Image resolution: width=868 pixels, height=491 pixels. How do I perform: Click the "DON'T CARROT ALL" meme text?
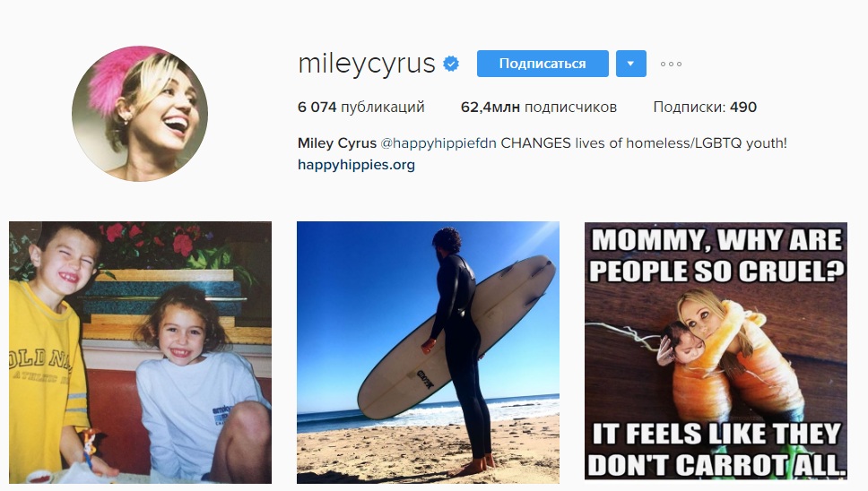(x=716, y=465)
